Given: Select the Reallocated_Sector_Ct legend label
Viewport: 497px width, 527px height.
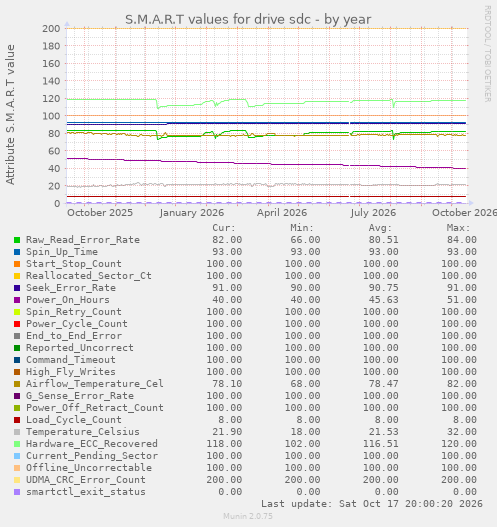Looking at the screenshot, I should coord(89,276).
